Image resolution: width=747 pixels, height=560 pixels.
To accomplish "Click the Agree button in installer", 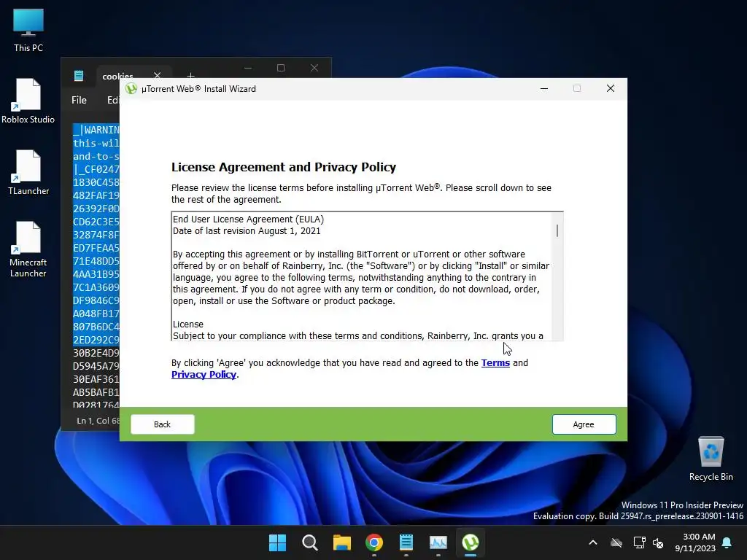I will [584, 424].
